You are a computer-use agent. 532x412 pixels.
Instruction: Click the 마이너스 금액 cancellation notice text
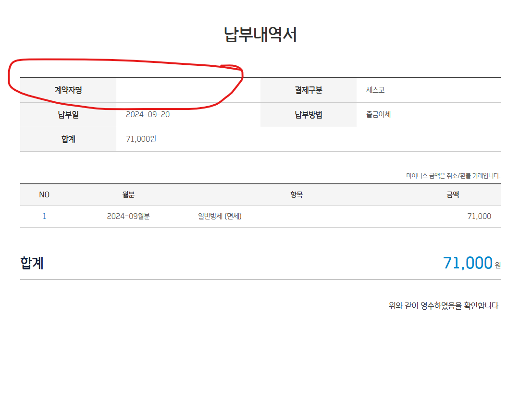(x=453, y=176)
